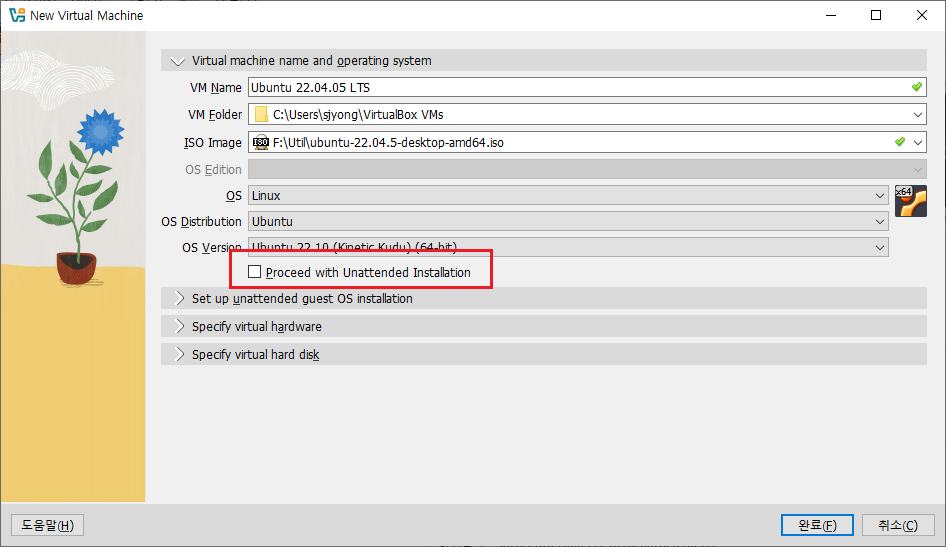This screenshot has width=946, height=547.
Task: Maximize the New Virtual Machine window
Action: [x=876, y=15]
